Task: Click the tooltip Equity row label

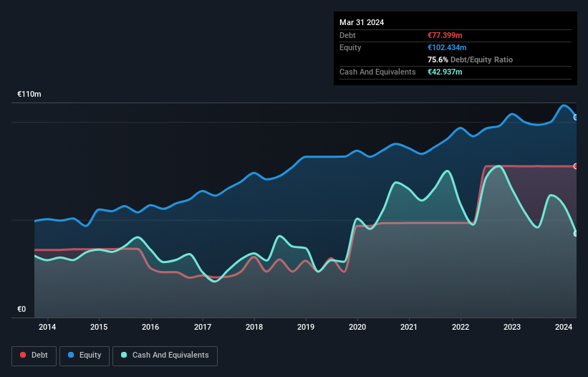Action: click(x=350, y=47)
